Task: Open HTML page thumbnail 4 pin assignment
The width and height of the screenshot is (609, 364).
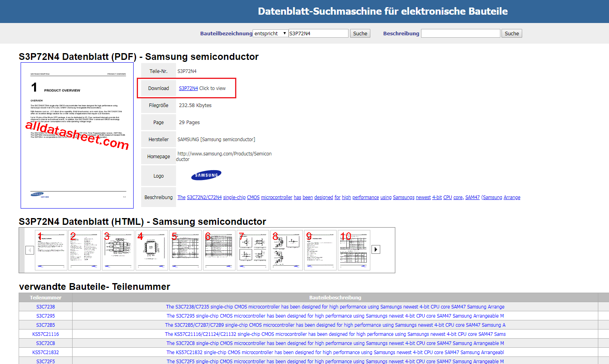Action: (x=152, y=250)
